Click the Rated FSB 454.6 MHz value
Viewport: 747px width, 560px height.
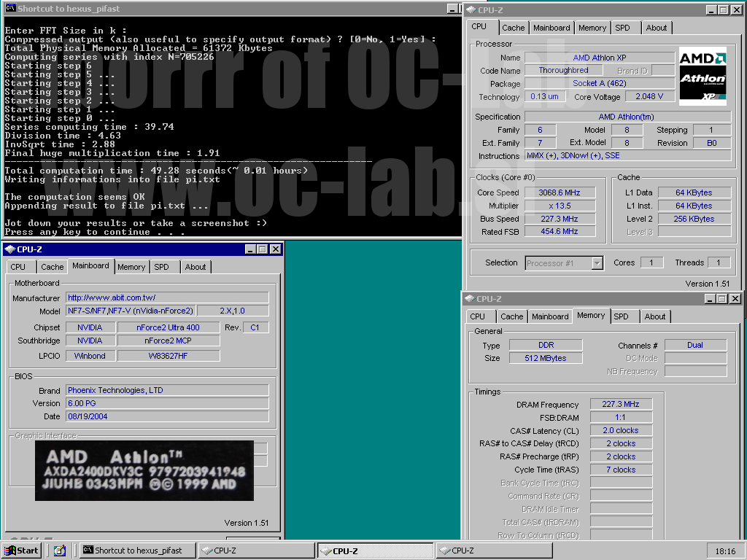click(560, 231)
